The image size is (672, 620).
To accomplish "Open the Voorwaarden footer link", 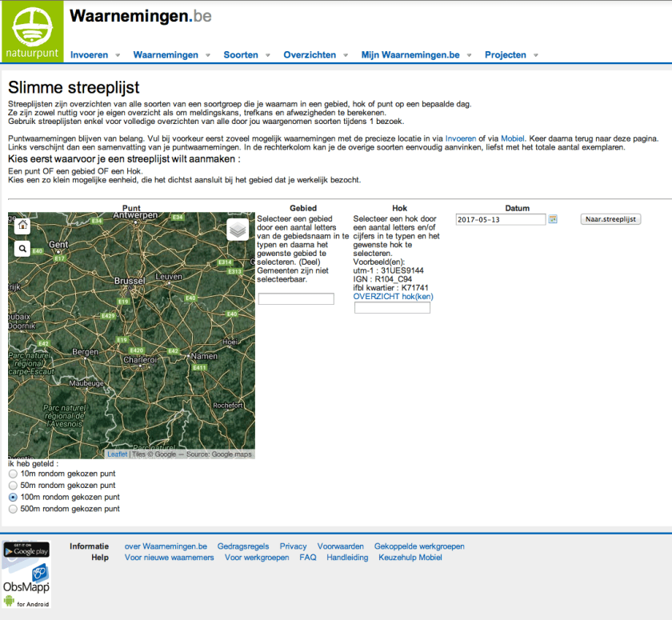I will (340, 546).
